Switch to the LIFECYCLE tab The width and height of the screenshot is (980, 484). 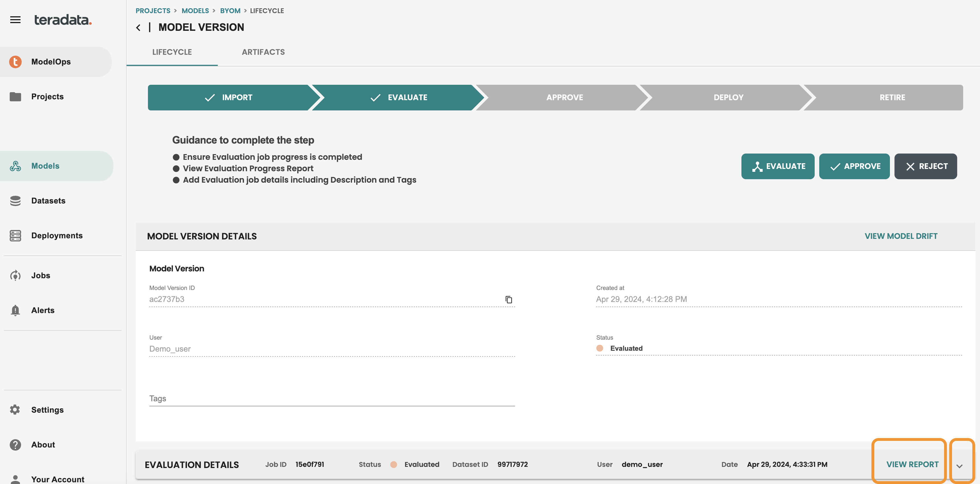(172, 52)
